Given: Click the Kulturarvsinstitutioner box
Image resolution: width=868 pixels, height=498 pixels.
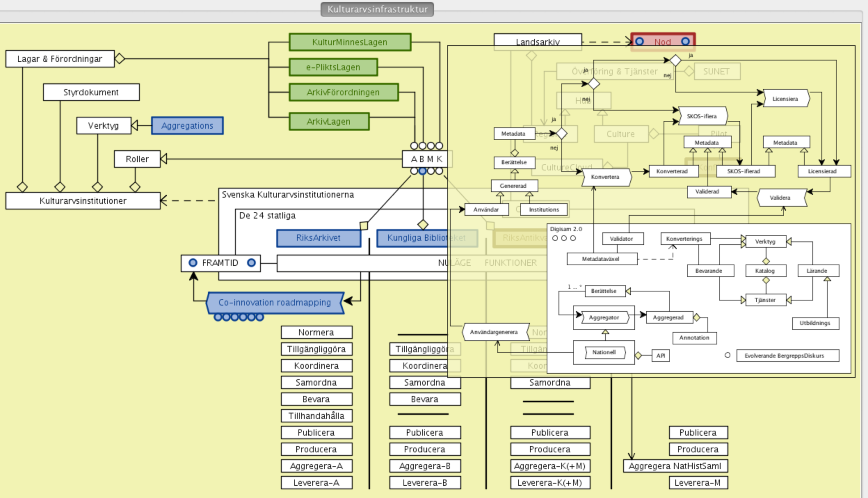Looking at the screenshot, I should pyautogui.click(x=83, y=201).
